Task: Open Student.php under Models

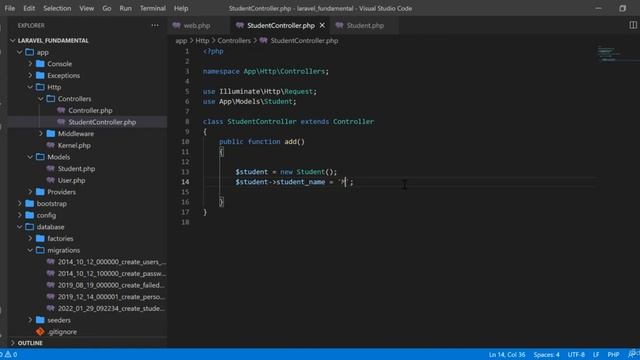Action: tap(76, 169)
